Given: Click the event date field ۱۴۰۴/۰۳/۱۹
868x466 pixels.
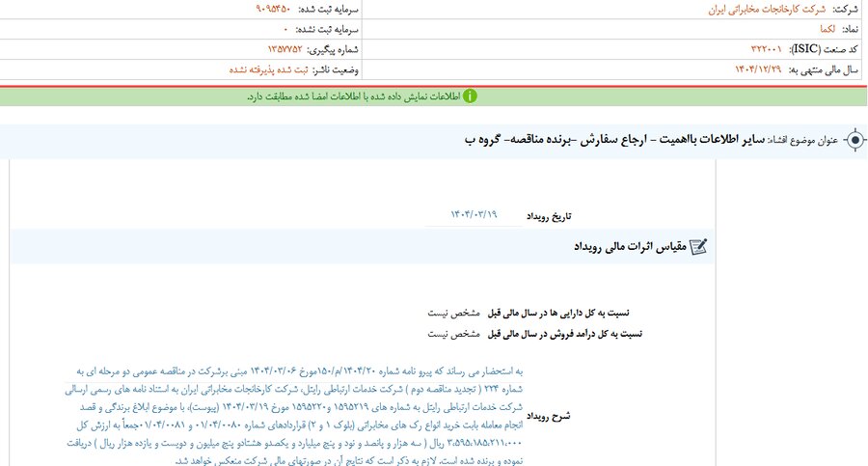Looking at the screenshot, I should (474, 215).
